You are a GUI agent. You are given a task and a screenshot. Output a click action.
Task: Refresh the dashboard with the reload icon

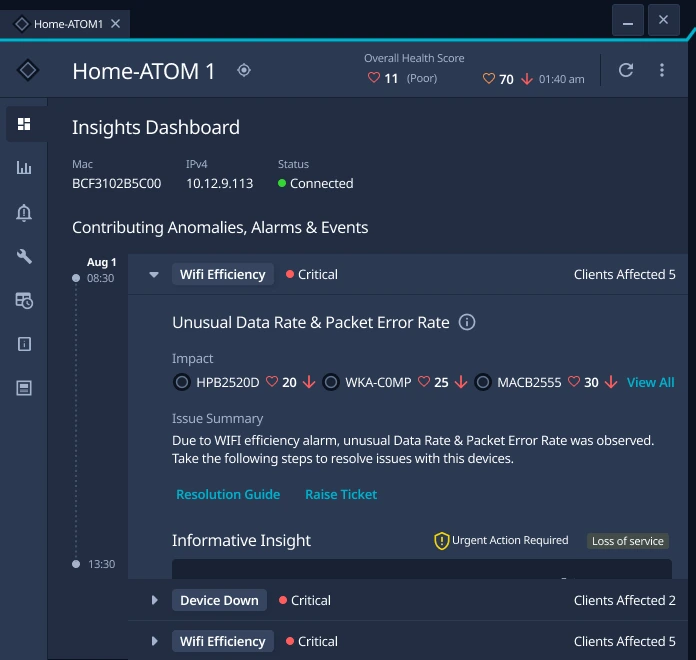[x=626, y=70]
